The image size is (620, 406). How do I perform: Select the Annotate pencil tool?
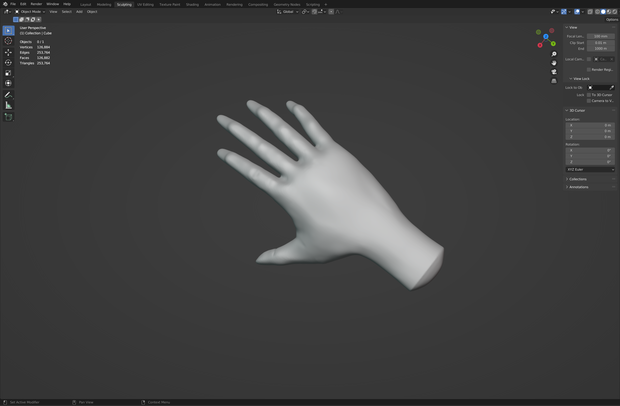pos(8,95)
